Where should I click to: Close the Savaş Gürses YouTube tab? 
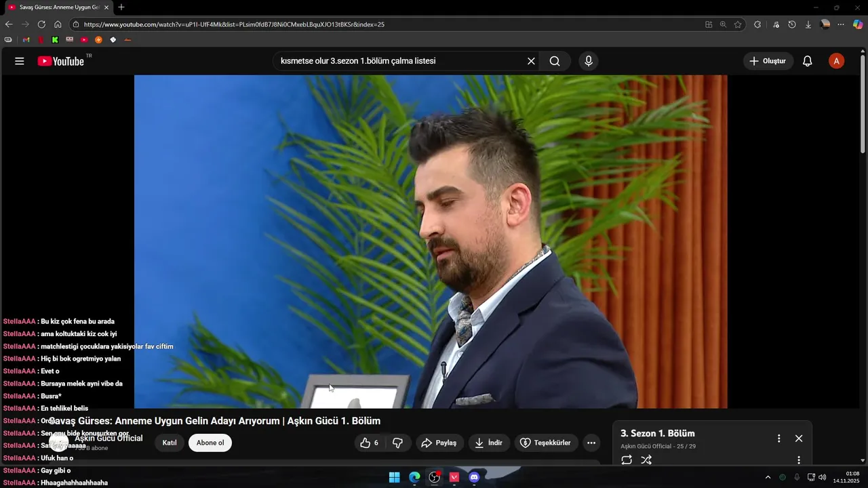[106, 7]
